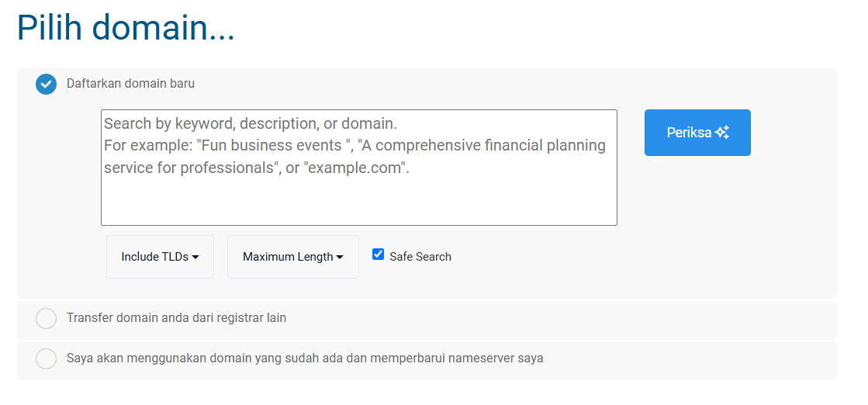Expand the existing domain nameserver option row

427,361
